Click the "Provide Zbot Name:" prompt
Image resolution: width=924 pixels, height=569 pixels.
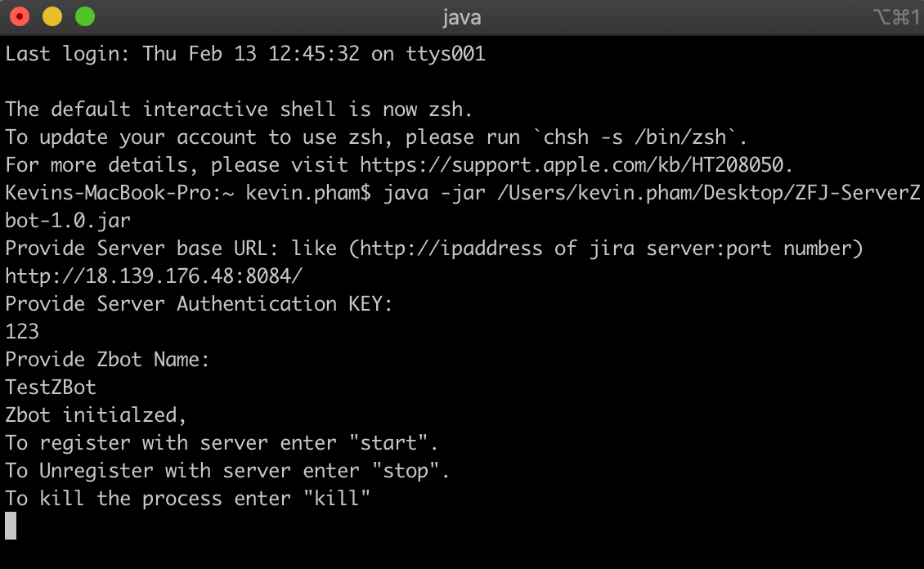tap(107, 360)
